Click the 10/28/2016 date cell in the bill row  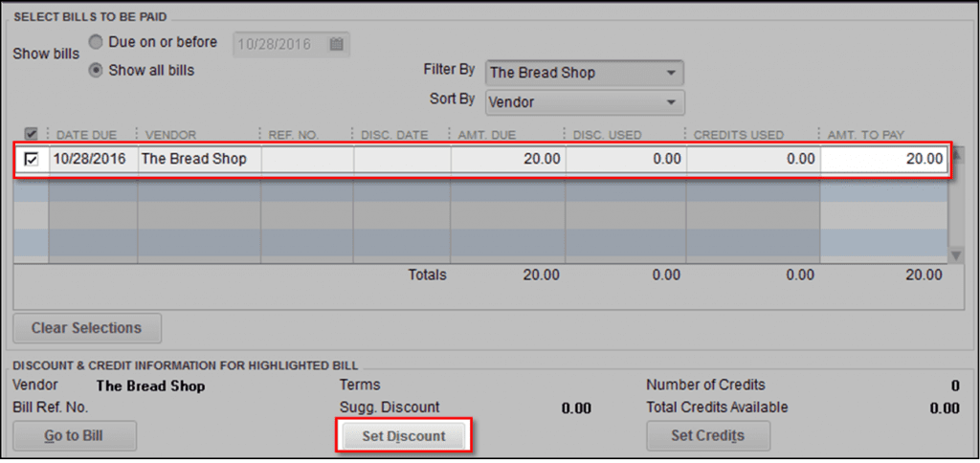coord(93,160)
